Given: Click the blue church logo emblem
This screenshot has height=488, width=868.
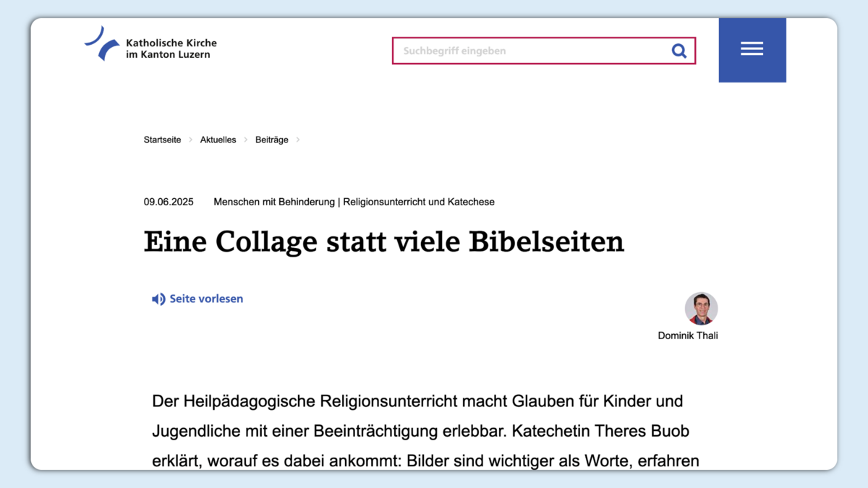Looking at the screenshot, I should [102, 43].
